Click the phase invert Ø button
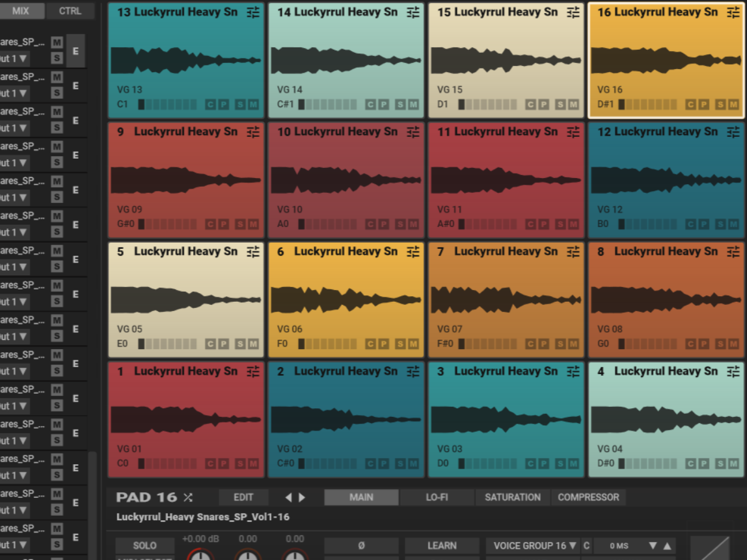747x560 pixels. pyautogui.click(x=361, y=546)
